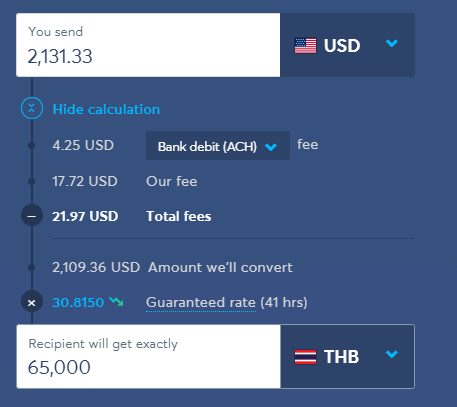Click the multiply circle icon beside the rate
457x407 pixels.
click(x=32, y=302)
